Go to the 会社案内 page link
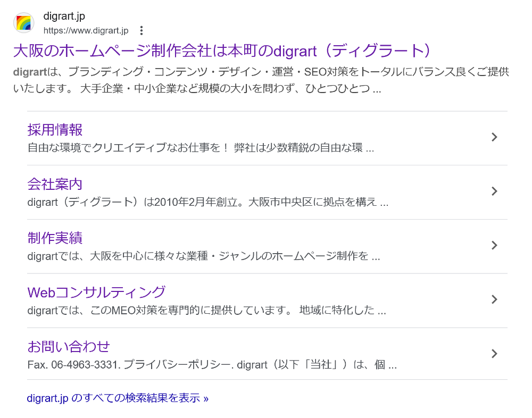Screen dimensions: 532x418 click(55, 184)
